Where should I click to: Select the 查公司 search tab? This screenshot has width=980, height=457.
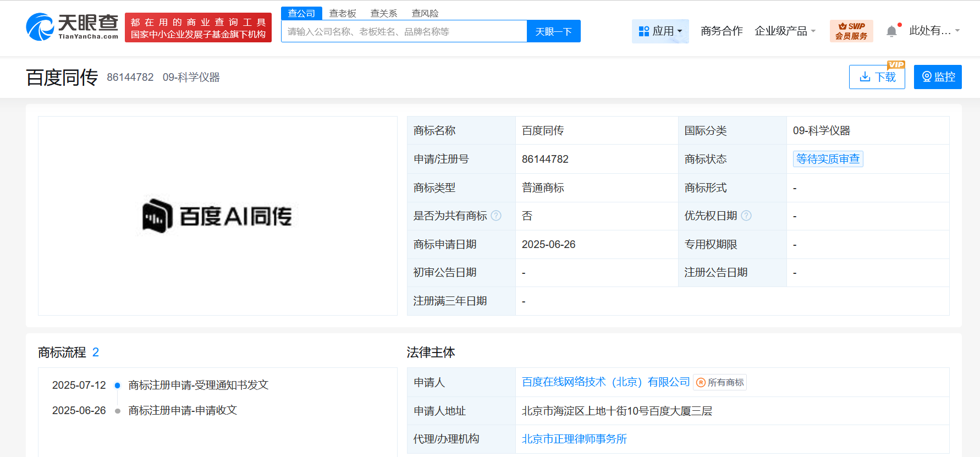tap(301, 13)
